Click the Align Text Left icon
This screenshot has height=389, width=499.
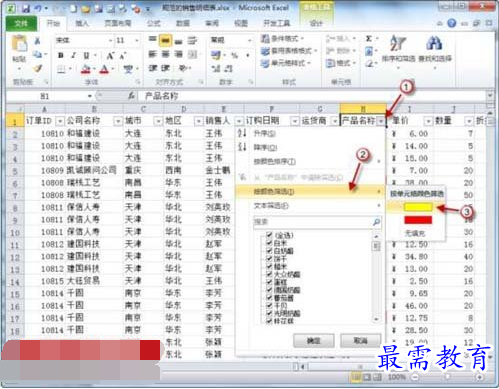pos(152,54)
